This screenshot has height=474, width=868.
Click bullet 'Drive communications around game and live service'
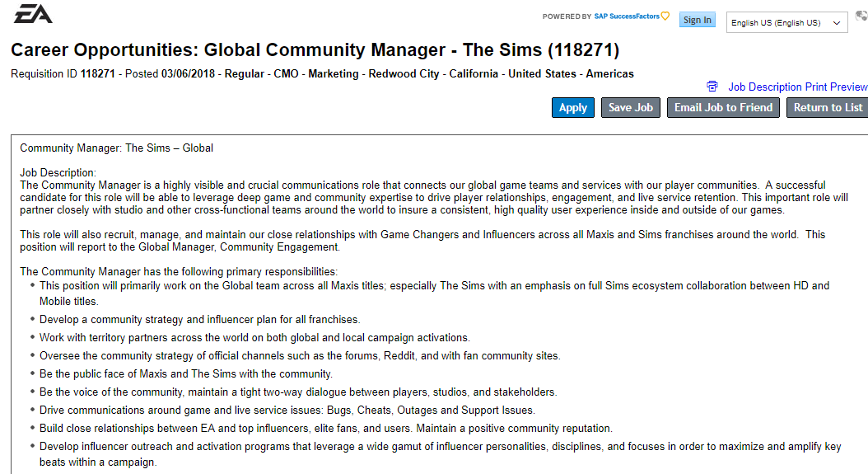pos(287,411)
